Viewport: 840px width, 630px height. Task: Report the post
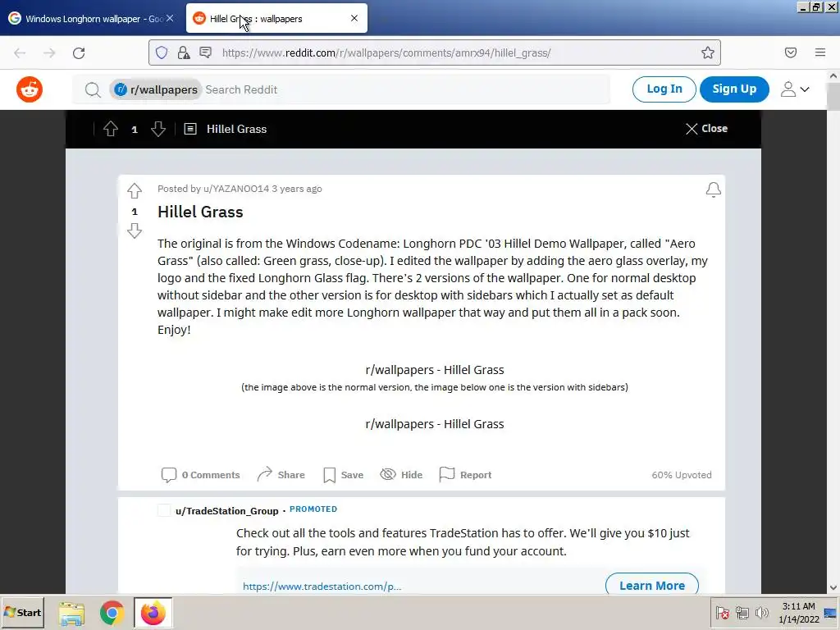coord(465,475)
